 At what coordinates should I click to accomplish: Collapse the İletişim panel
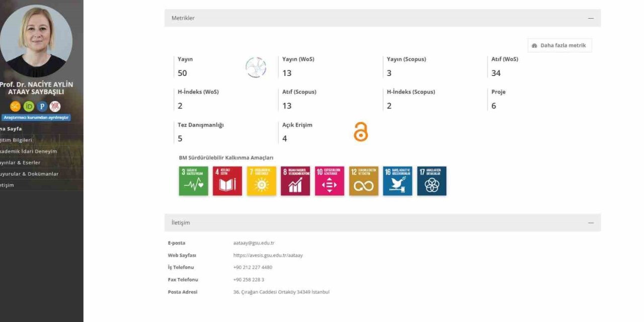591,223
